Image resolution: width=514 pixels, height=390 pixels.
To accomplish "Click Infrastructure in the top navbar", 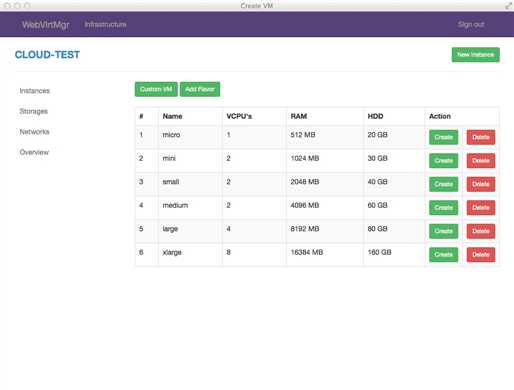I will tap(105, 24).
